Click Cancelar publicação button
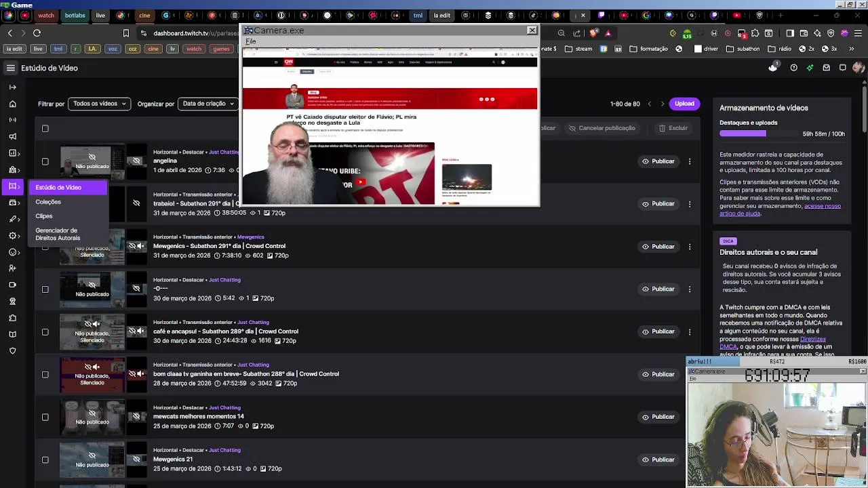Screen dimensions: 868x488 click(601, 128)
